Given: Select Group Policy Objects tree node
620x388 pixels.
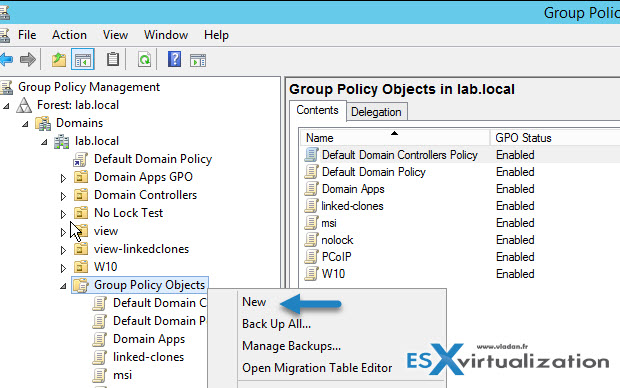Looking at the screenshot, I should click(x=149, y=285).
